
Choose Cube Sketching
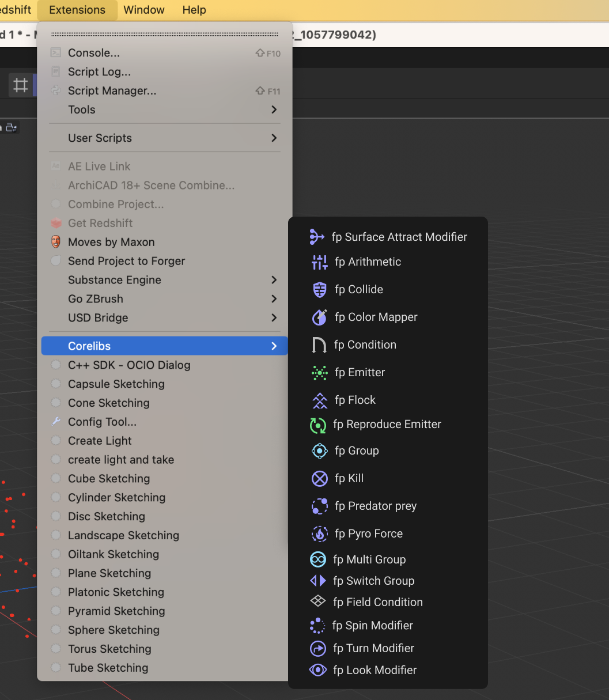coord(165,479)
